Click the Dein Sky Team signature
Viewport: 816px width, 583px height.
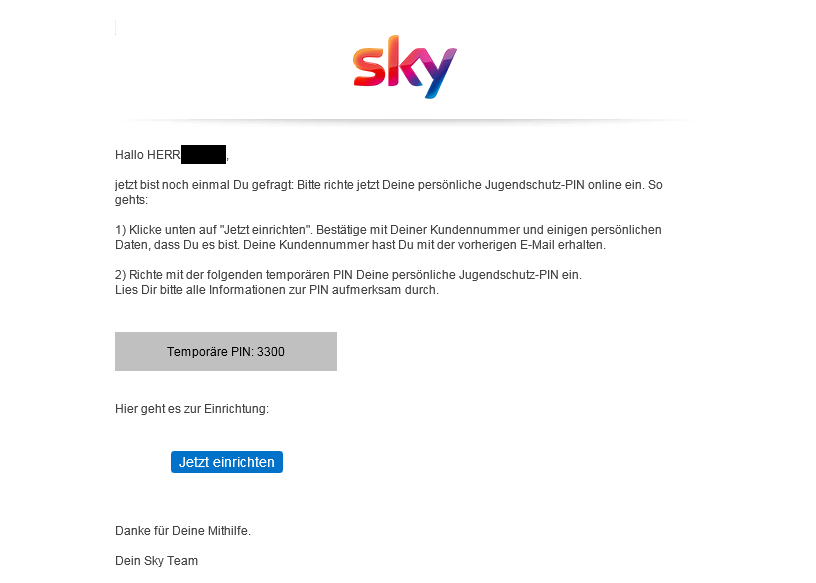point(156,561)
